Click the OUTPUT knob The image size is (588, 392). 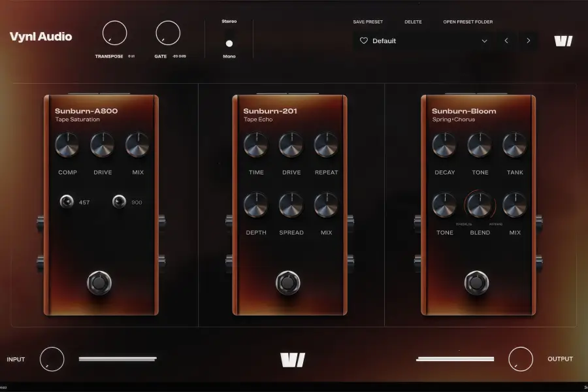tap(521, 359)
